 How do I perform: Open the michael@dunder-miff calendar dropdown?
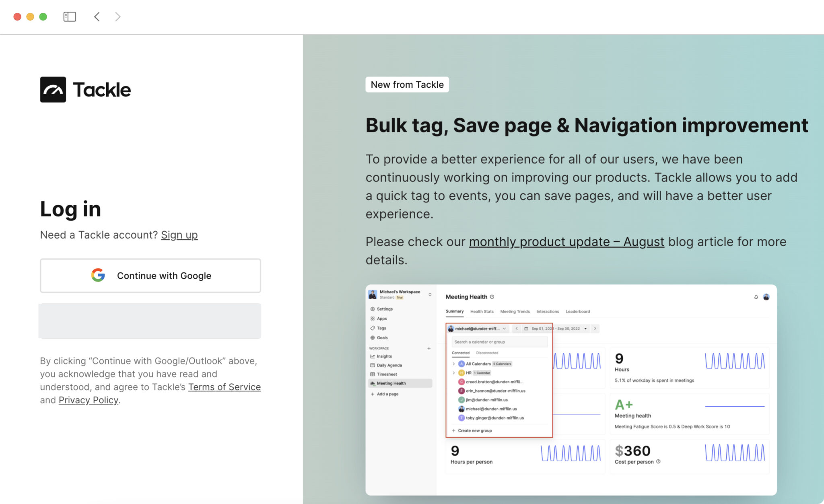click(x=477, y=329)
